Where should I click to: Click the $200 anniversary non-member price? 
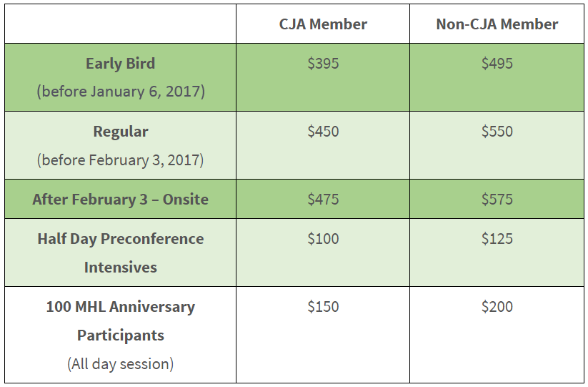(497, 307)
